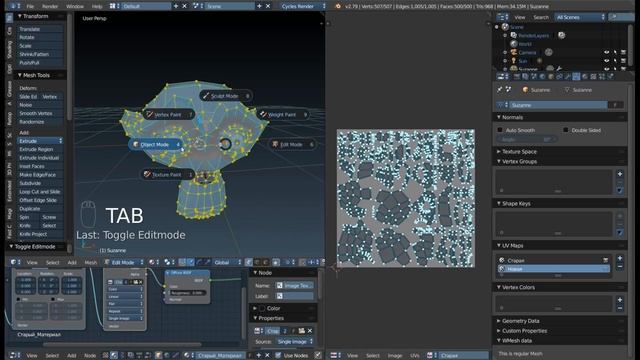Click the Inset Faces button
The height and width of the screenshot is (360, 640).
click(40, 166)
